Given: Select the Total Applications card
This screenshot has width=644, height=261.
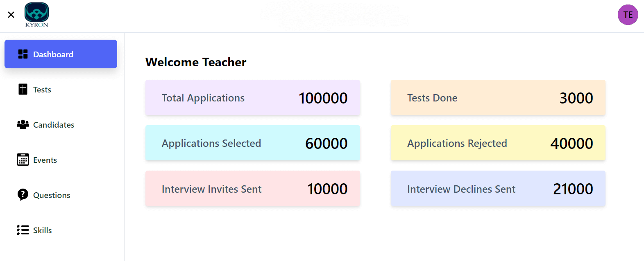Looking at the screenshot, I should (x=252, y=98).
